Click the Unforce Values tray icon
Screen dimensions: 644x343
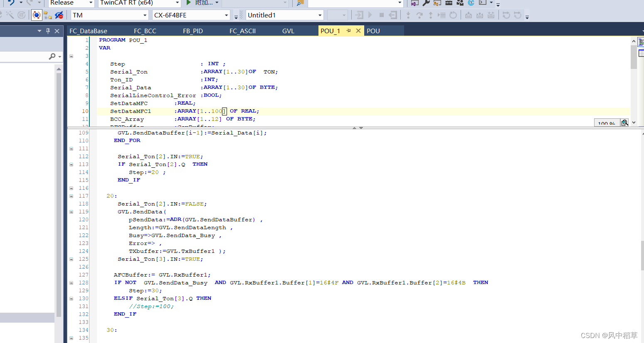[491, 15]
